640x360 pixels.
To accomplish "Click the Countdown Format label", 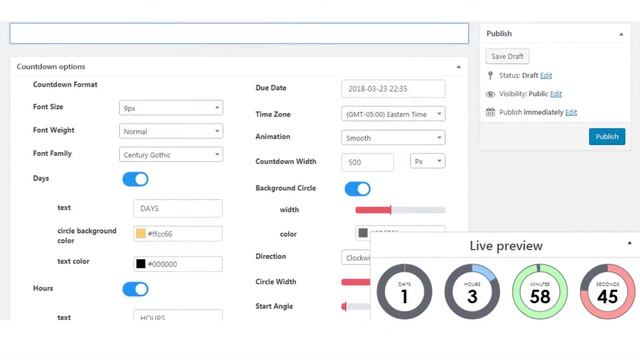I will point(65,84).
